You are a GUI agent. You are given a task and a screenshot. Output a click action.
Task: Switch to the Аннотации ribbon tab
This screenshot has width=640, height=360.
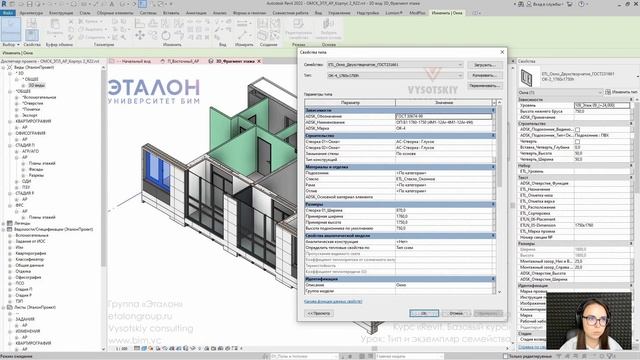196,13
